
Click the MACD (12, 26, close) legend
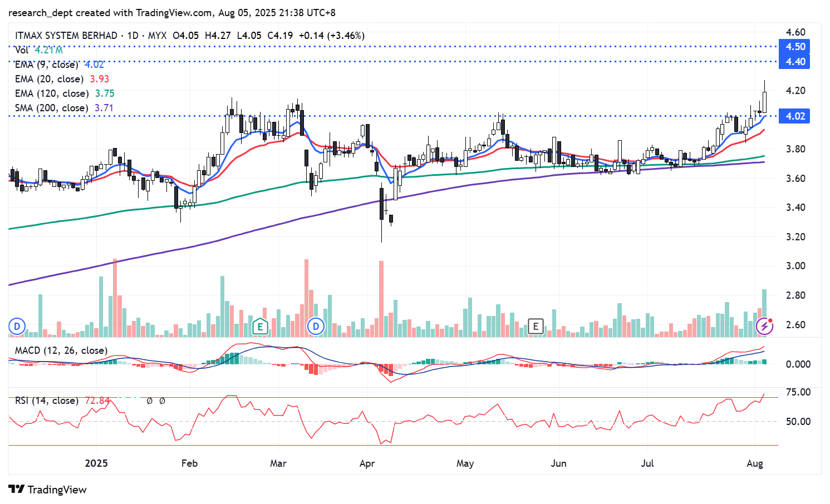61,350
